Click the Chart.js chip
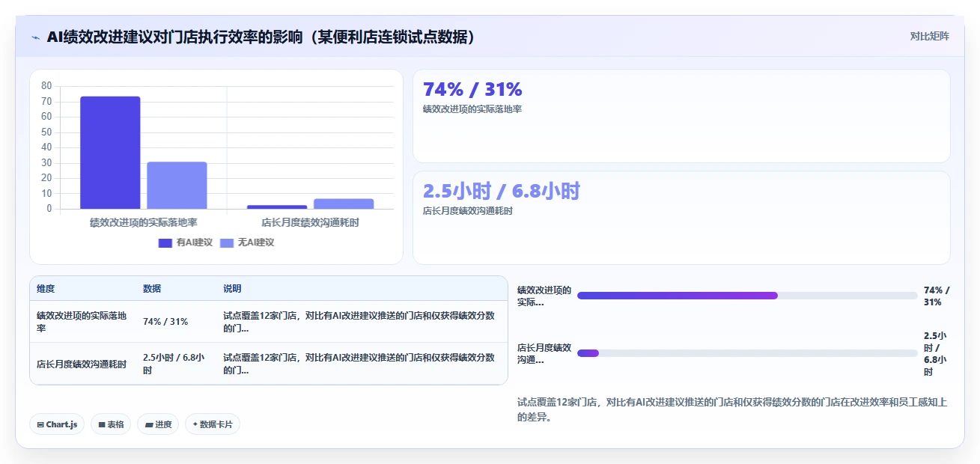 pyautogui.click(x=58, y=424)
